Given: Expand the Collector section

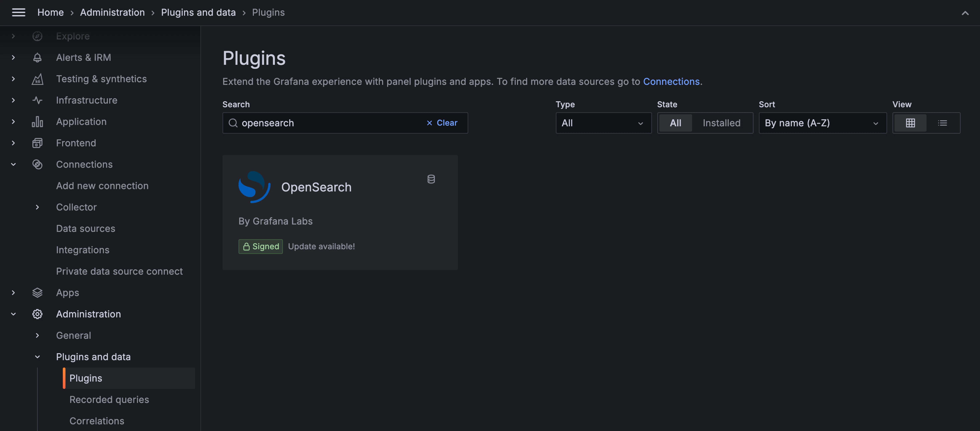Looking at the screenshot, I should (x=37, y=207).
